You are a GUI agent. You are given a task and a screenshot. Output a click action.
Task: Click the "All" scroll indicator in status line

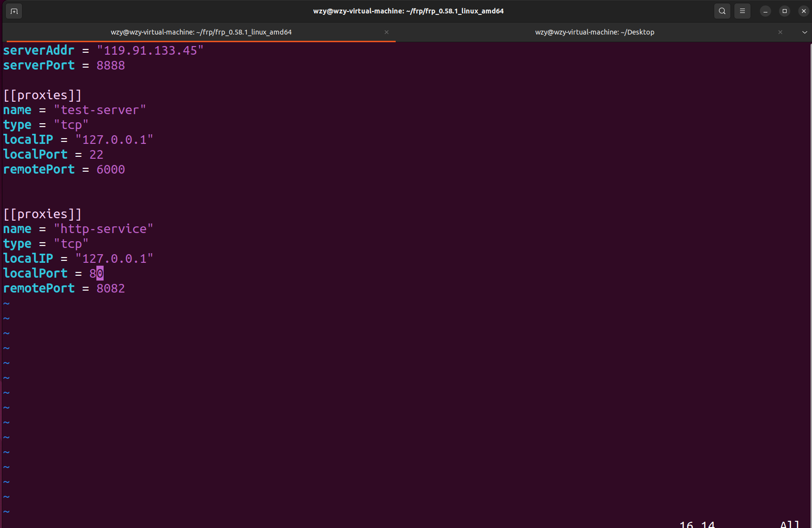coord(789,524)
